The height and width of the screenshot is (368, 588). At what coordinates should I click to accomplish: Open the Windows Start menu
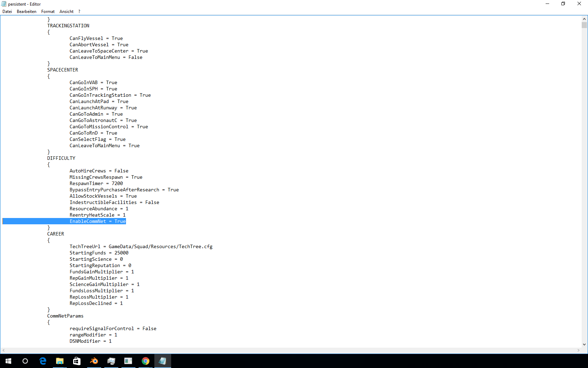coord(8,361)
